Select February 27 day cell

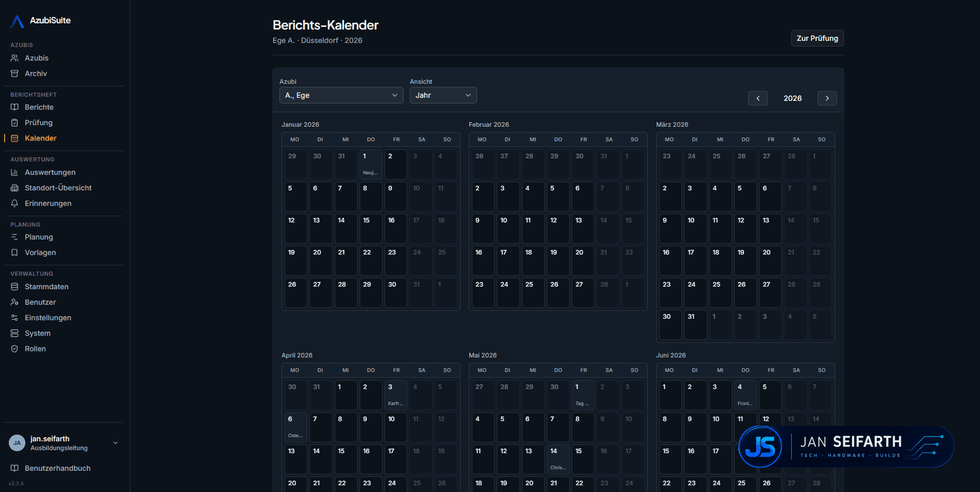583,293
